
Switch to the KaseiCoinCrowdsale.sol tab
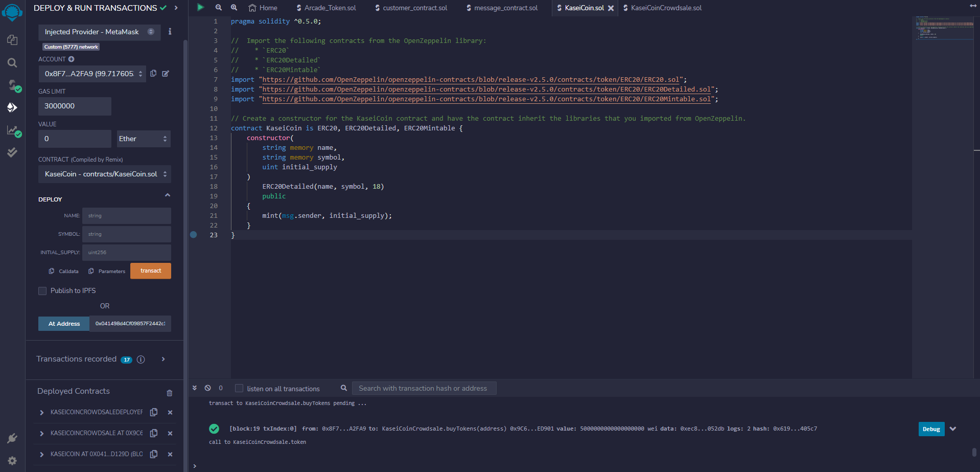tap(662, 8)
